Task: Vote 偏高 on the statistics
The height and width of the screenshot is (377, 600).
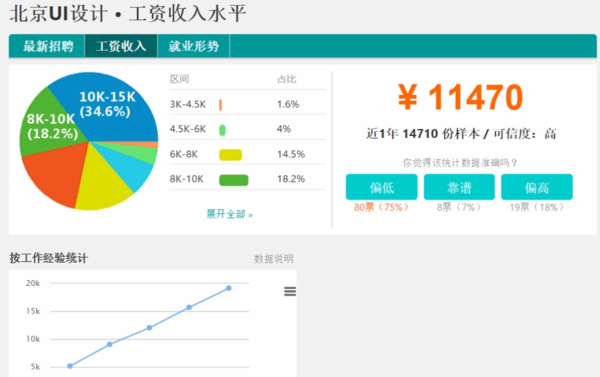Action: coord(537,187)
